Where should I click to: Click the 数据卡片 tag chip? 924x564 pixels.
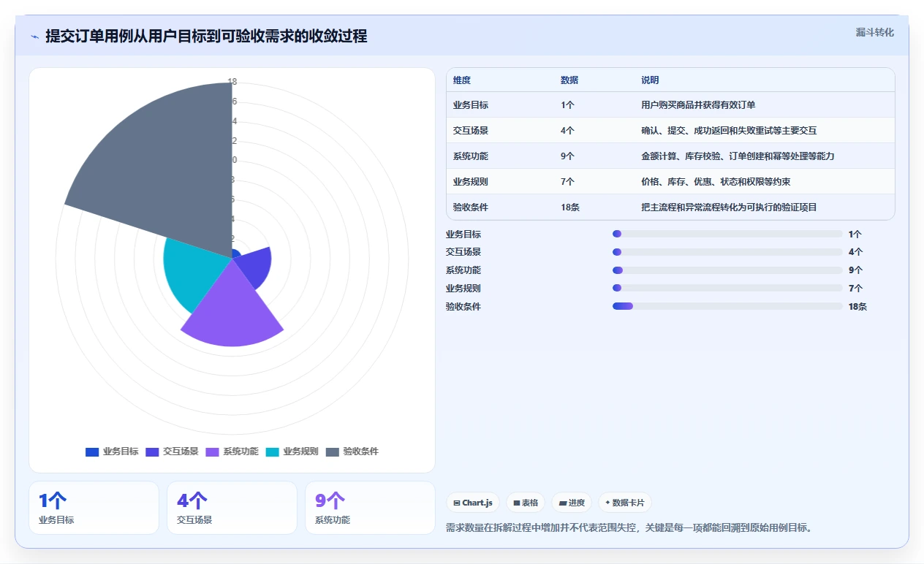point(625,503)
